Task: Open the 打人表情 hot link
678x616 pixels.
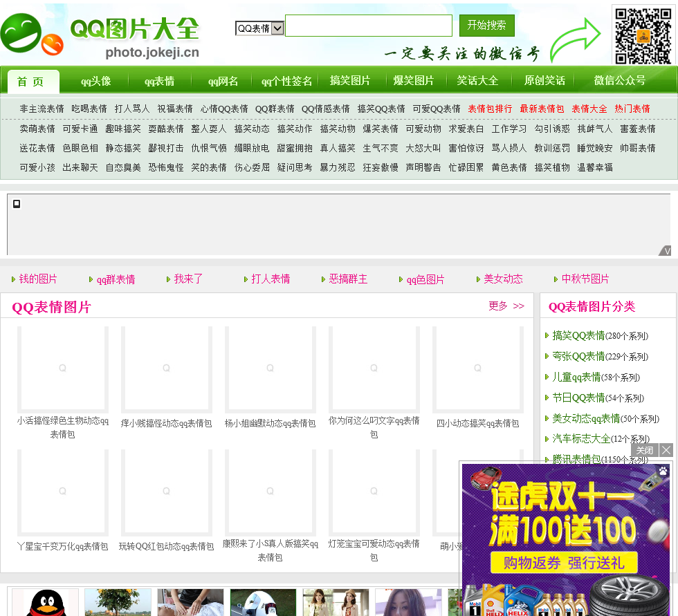Action: 271,279
